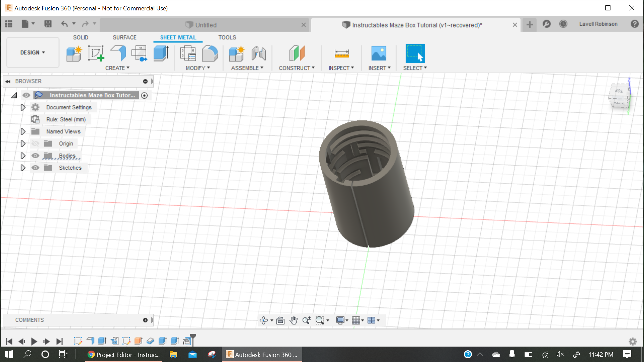Select New Component icon in Assemble

click(237, 54)
